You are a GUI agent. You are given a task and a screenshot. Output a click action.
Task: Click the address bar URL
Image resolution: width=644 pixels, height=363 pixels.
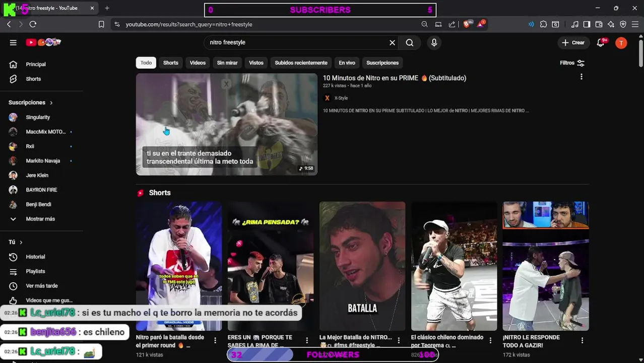189,24
